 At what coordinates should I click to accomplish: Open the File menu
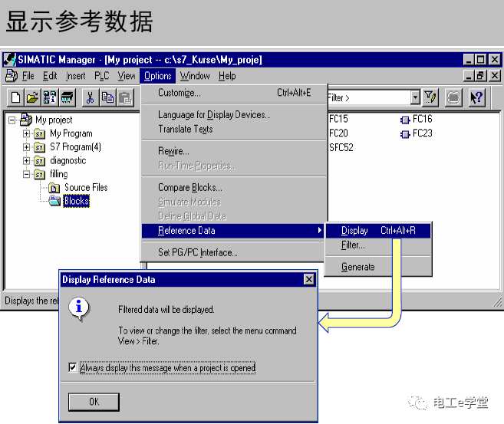pyautogui.click(x=28, y=76)
